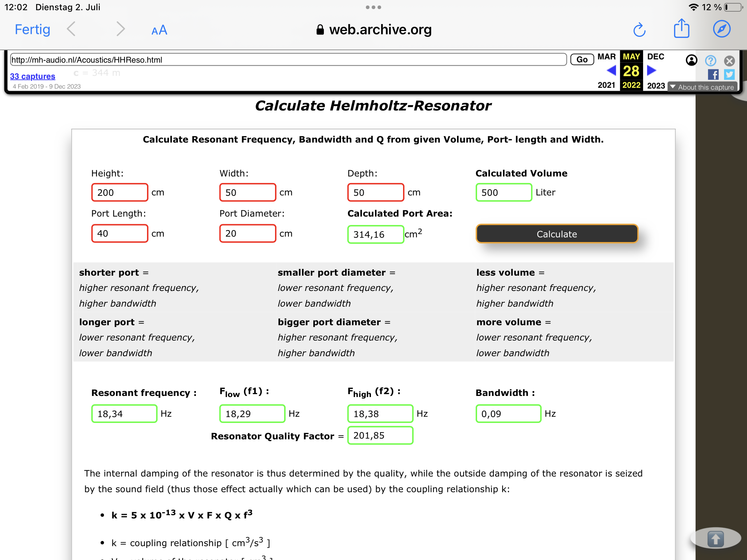Click the Port Diameter field showing 20

tap(248, 233)
